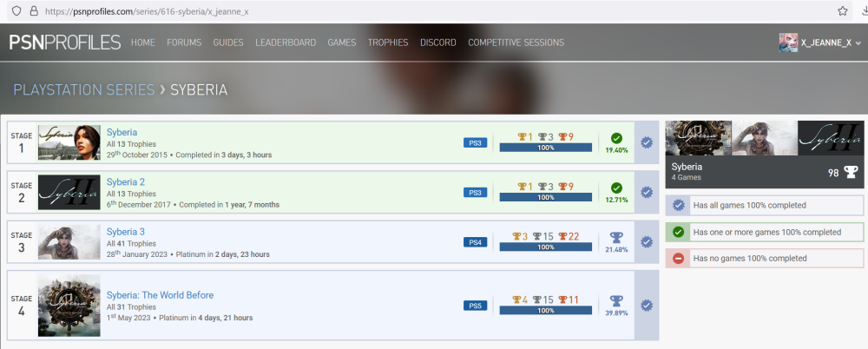Viewport: 868px width, 349px height.
Task: Open the PlayStation Series breadcrumb link
Action: tap(83, 89)
